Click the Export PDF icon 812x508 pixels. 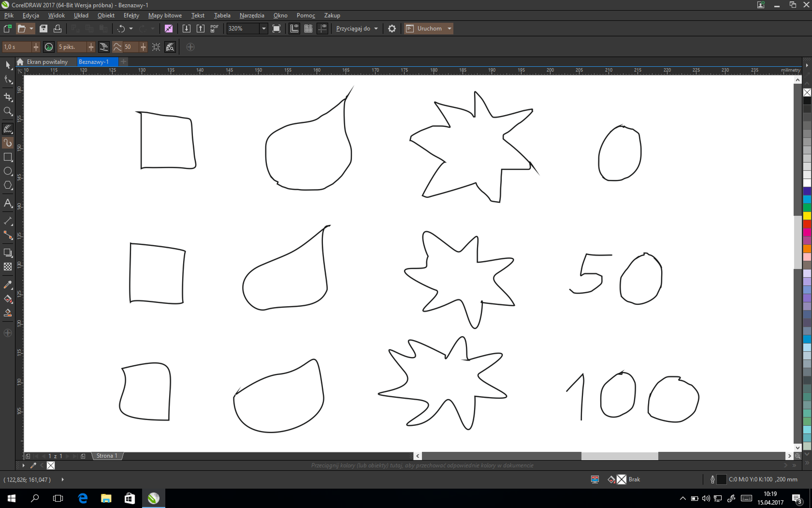coord(214,29)
